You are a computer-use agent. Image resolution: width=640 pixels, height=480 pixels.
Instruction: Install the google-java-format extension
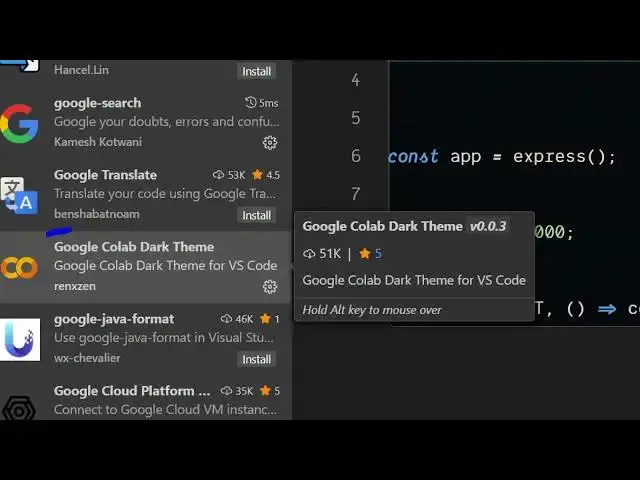(x=256, y=359)
